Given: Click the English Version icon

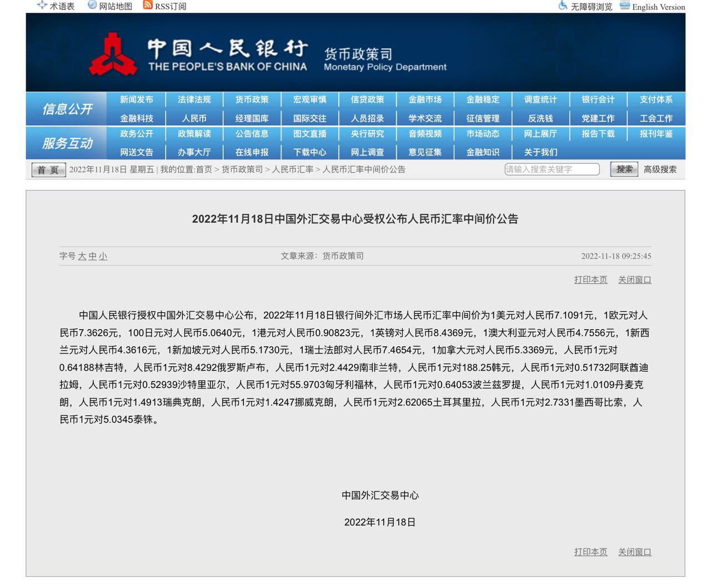Looking at the screenshot, I should tap(625, 6).
